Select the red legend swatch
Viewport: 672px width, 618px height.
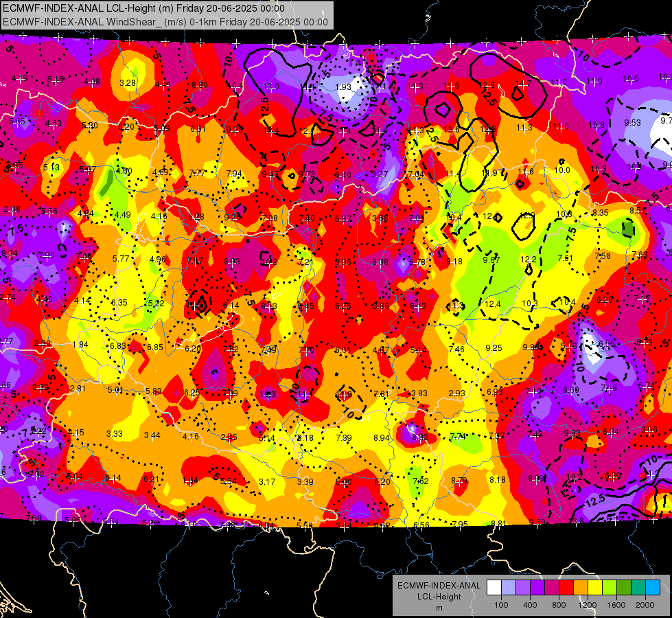[566, 588]
